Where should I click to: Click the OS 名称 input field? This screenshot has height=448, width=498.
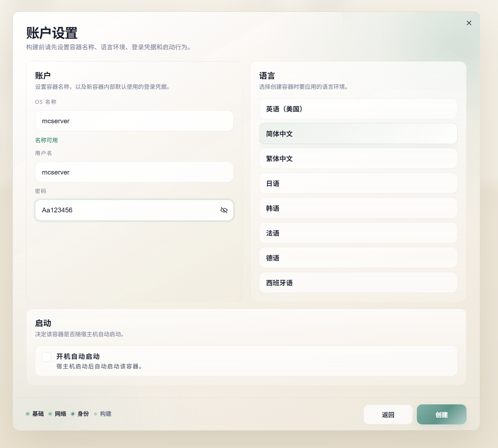point(134,121)
